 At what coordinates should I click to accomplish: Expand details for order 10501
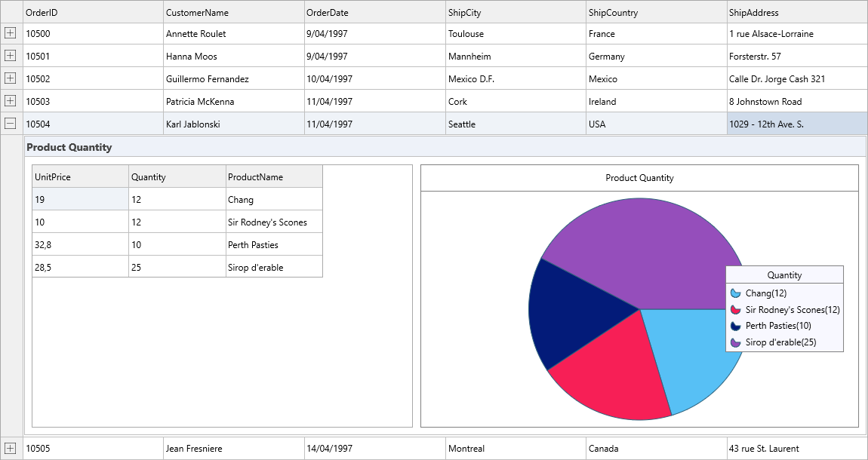coord(11,55)
